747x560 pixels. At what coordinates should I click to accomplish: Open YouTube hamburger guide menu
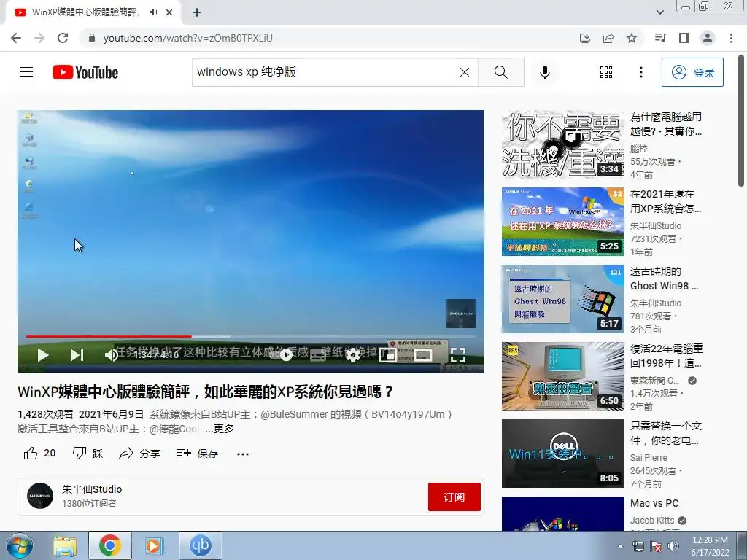[26, 72]
